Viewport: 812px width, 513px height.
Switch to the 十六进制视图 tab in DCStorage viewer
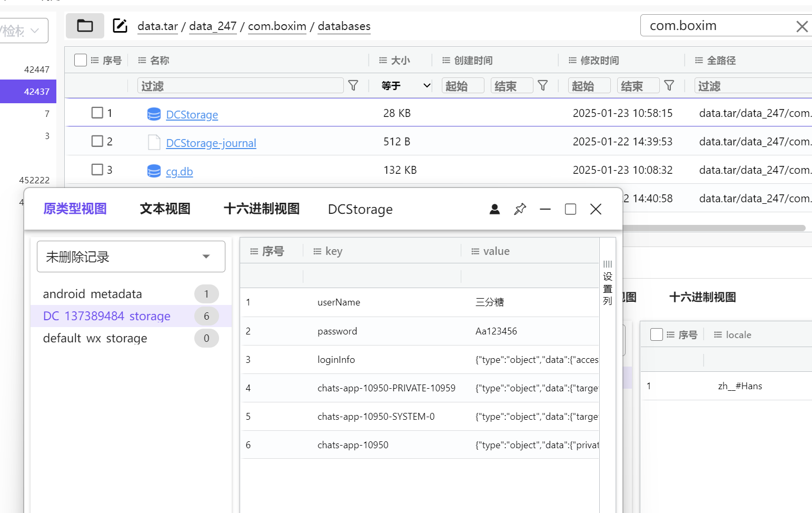click(x=261, y=209)
